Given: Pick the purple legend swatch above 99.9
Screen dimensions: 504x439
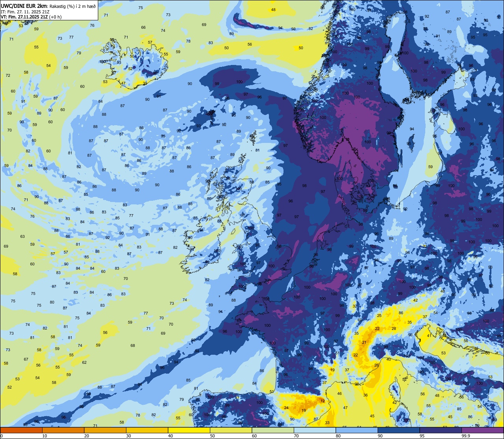Looking at the screenshot, I should (x=482, y=430).
